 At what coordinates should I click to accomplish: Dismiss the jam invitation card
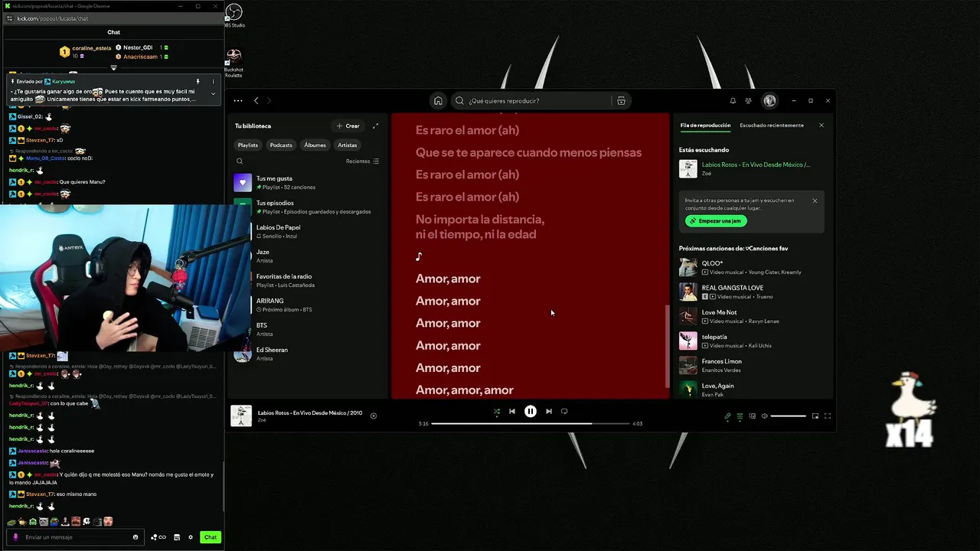(815, 201)
